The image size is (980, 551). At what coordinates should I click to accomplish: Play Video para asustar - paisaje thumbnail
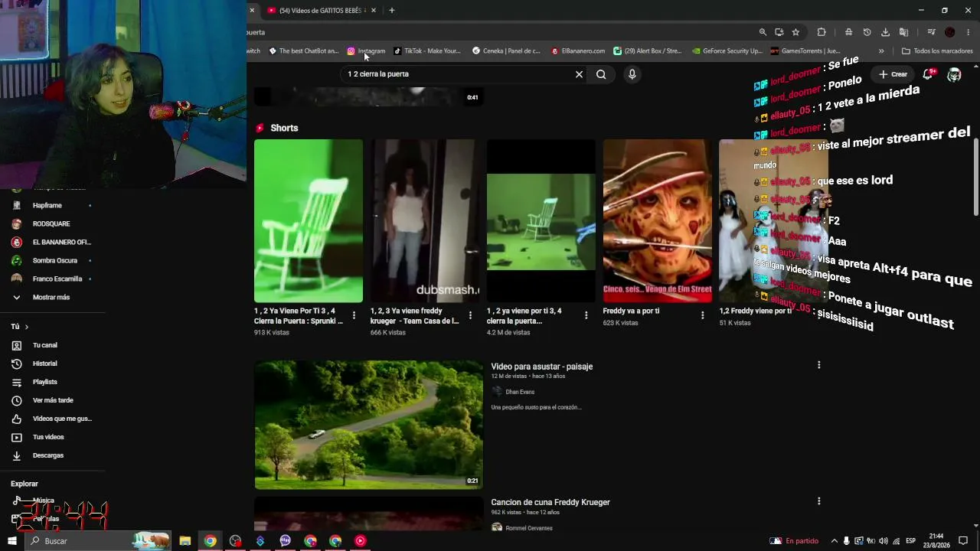[x=368, y=425]
